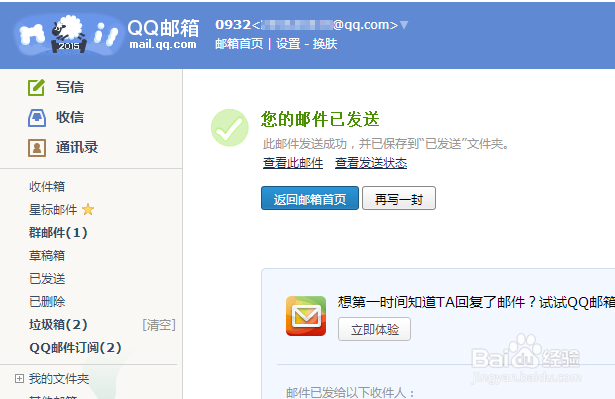The width and height of the screenshot is (615, 399).
Task: Click the QQ邮箱 envelope app icon
Action: [306, 316]
